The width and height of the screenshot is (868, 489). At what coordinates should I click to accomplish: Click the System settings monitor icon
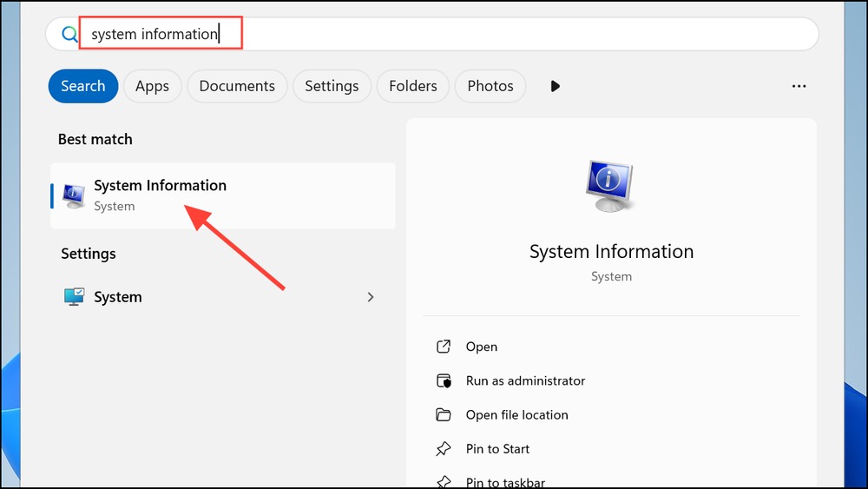click(x=74, y=297)
